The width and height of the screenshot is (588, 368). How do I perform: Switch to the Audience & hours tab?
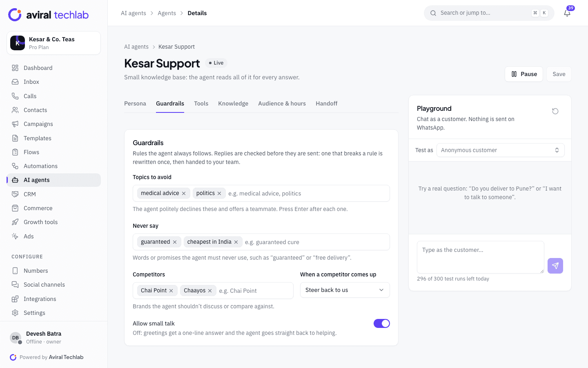tap(282, 103)
